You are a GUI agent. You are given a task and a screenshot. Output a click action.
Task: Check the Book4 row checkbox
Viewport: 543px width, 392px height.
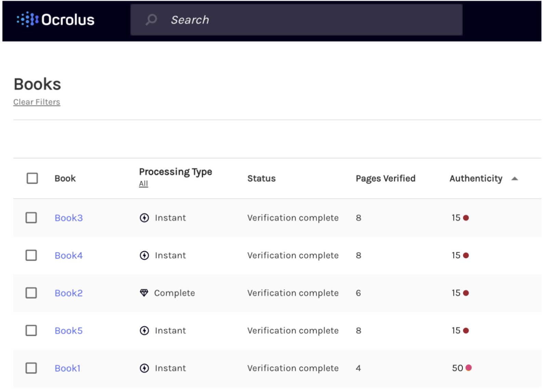click(x=31, y=255)
